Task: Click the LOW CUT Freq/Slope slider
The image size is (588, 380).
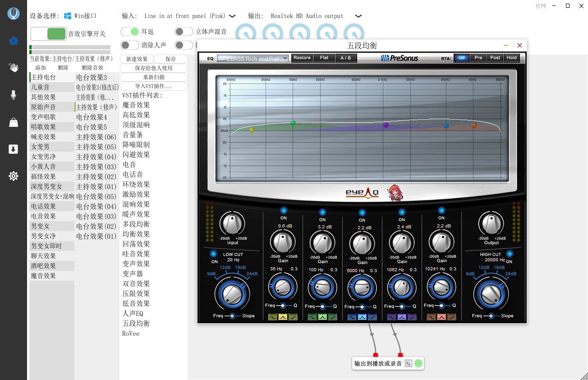Action: click(232, 316)
